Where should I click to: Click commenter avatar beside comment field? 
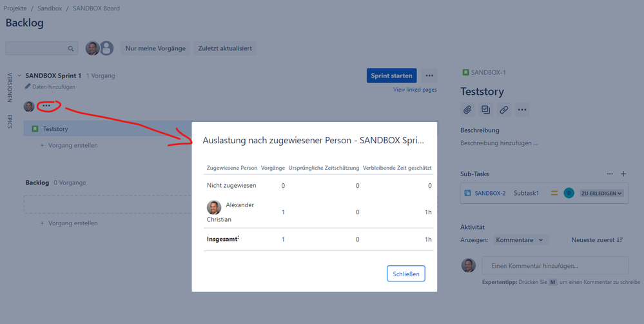click(469, 265)
